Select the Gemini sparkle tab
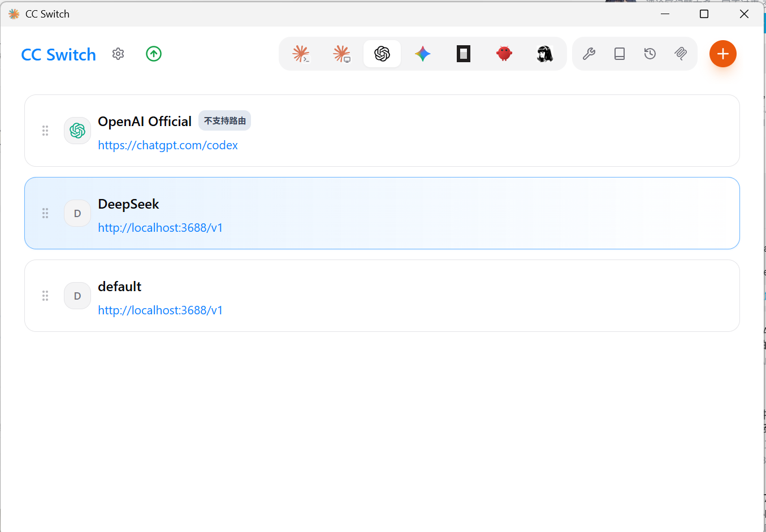Viewport: 766px width, 532px height. coord(423,54)
